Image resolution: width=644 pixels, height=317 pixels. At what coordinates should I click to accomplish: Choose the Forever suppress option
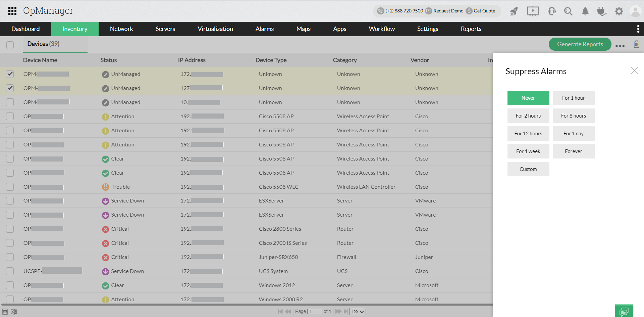[x=574, y=151]
